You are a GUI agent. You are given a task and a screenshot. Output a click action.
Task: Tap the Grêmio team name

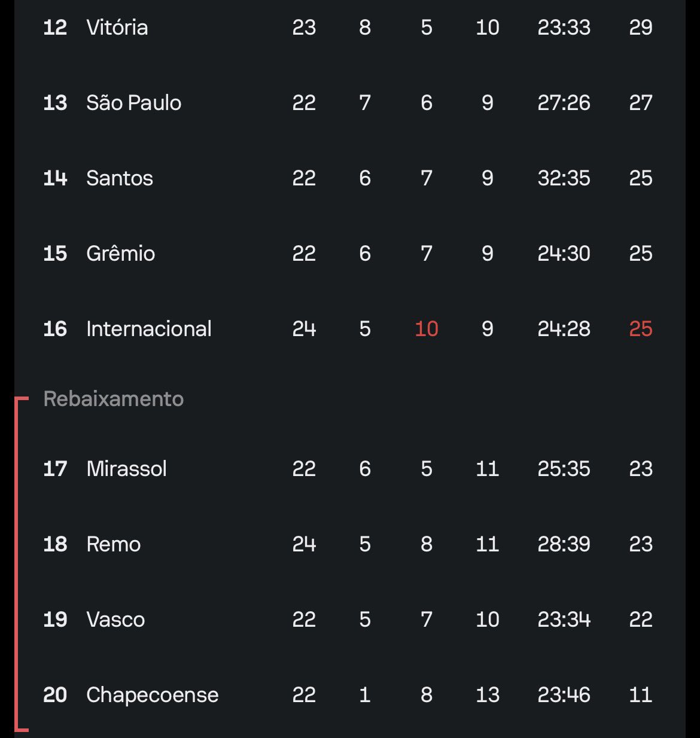click(x=120, y=254)
